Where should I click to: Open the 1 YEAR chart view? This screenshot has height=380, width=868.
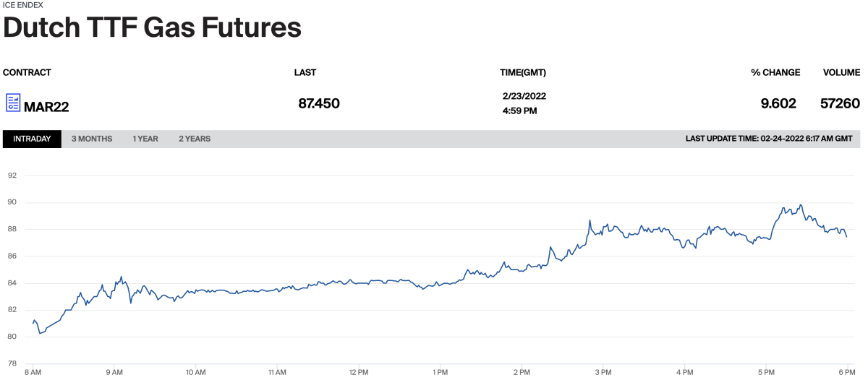[x=145, y=139]
